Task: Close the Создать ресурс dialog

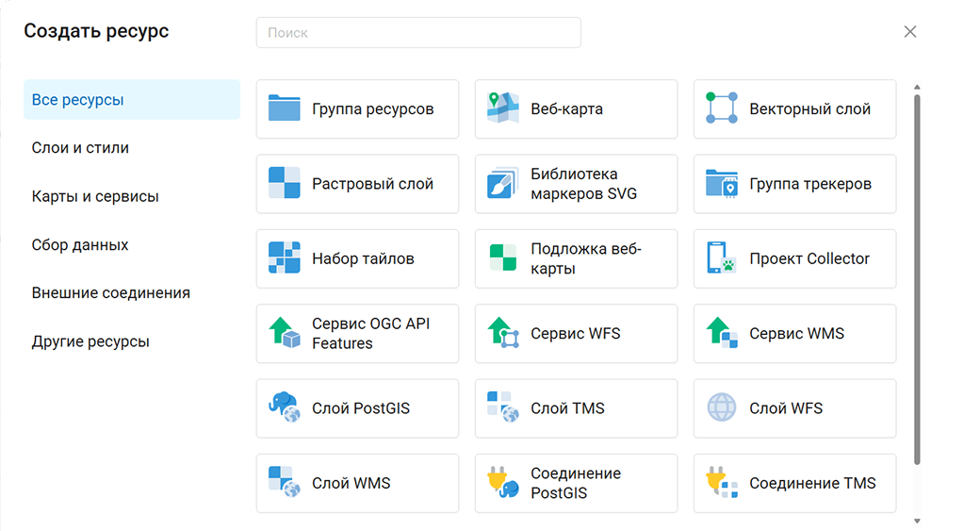Action: coord(909,32)
